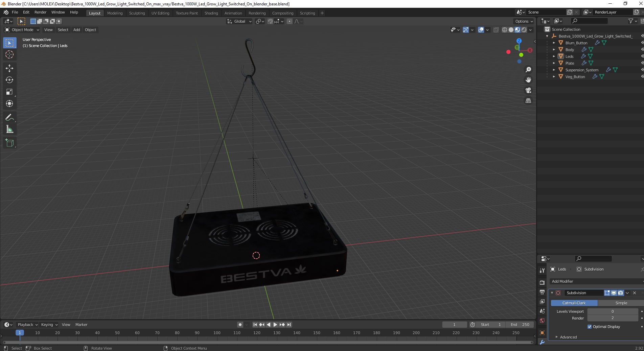Toggle Subdivision modifier edit mode display
644x351 pixels.
607,293
